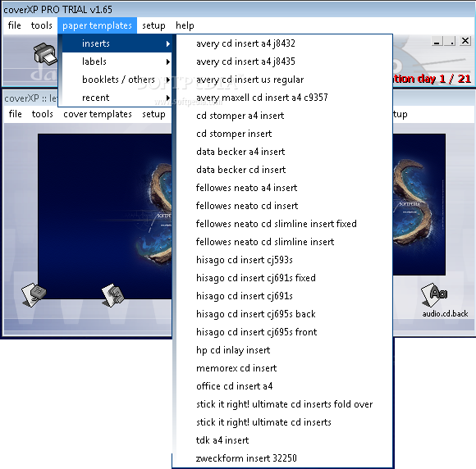Select stick it right! ultimate cd inserts
The image size is (476, 469).
(x=284, y=422)
